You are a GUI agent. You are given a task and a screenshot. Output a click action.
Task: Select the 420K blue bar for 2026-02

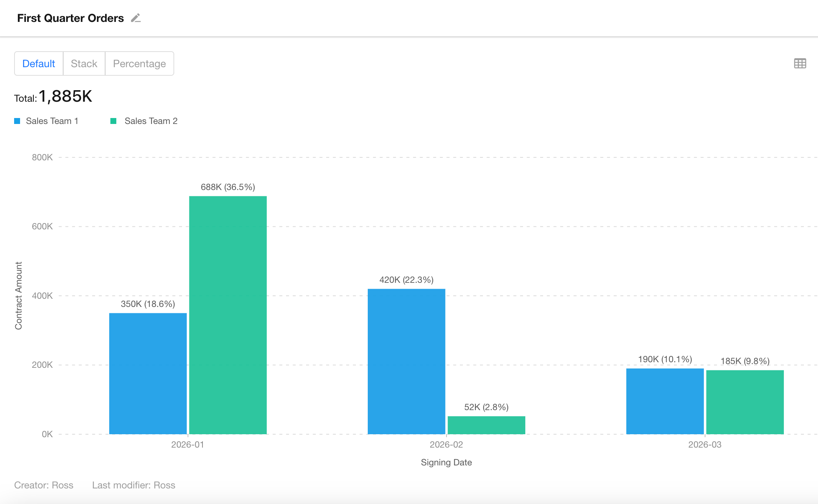[406, 361]
